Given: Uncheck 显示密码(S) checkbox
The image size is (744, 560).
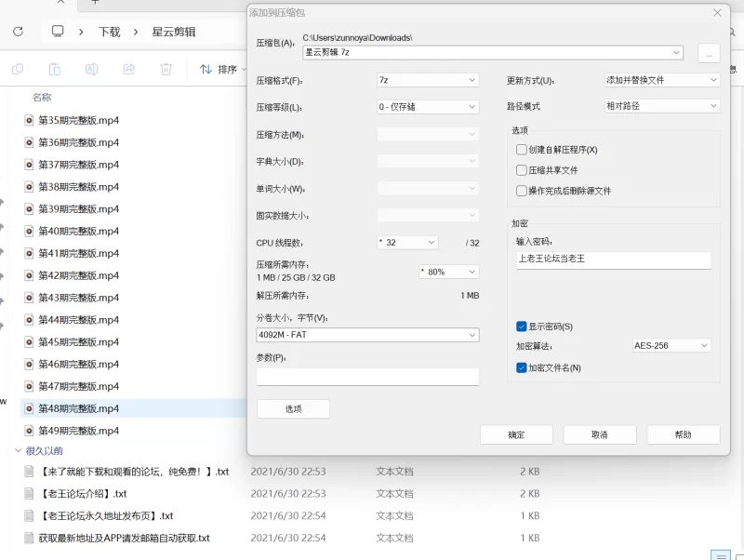Looking at the screenshot, I should point(521,327).
